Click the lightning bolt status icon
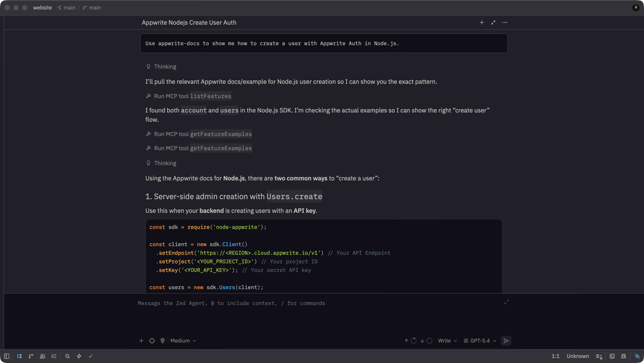The height and width of the screenshot is (363, 644). coord(79,356)
